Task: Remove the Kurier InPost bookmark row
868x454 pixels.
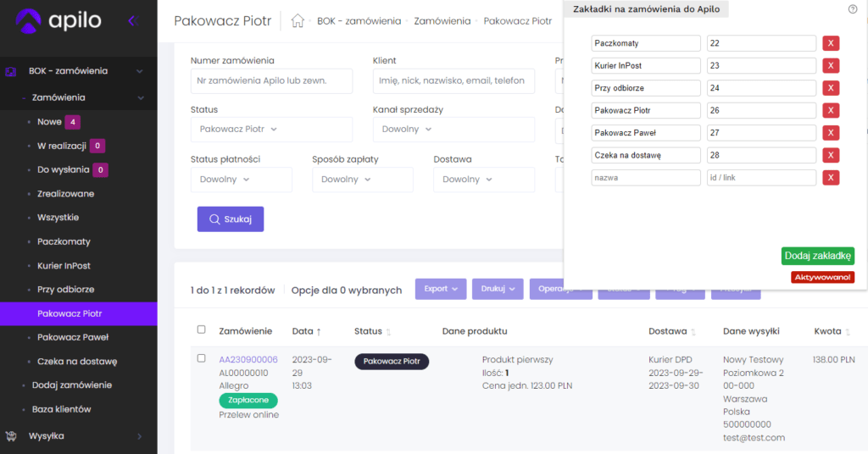Action: (x=831, y=65)
